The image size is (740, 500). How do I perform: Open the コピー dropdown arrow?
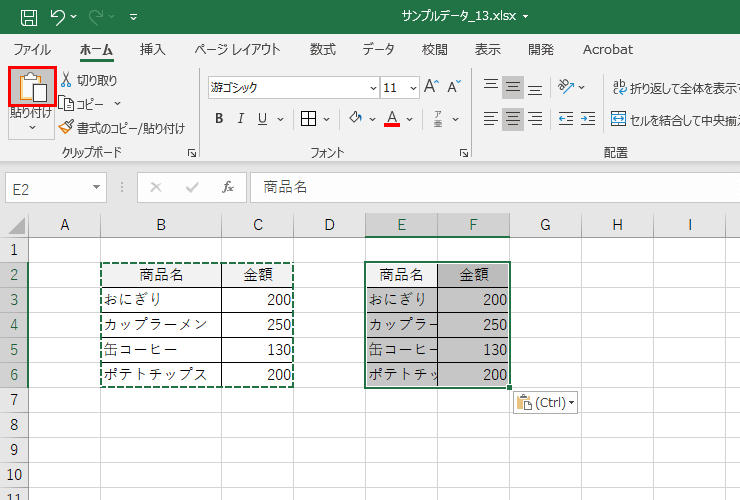pos(118,104)
